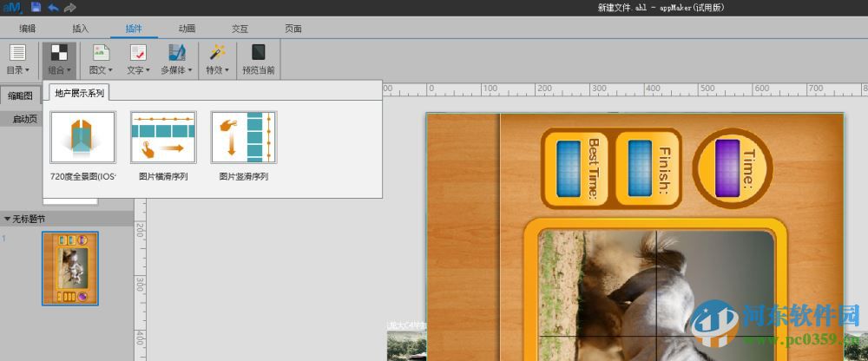The height and width of the screenshot is (361, 868).
Task: Expand the 目录 dropdown label
Action: (17, 70)
